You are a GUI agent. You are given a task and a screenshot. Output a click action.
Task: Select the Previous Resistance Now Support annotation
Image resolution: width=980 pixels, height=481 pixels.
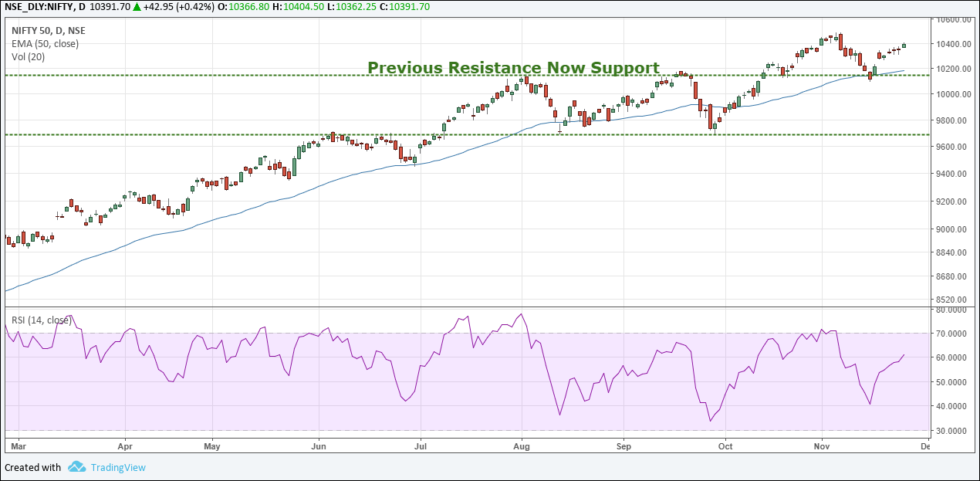(x=515, y=68)
